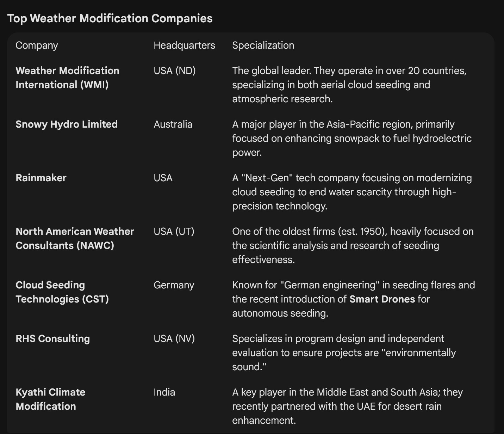
Task: Click RHS Consulting's "Specializes in program design" text
Action: (x=344, y=353)
